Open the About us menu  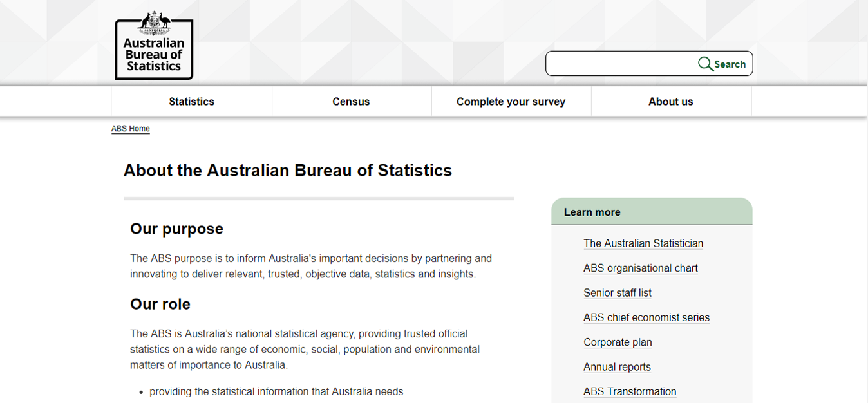click(x=671, y=102)
